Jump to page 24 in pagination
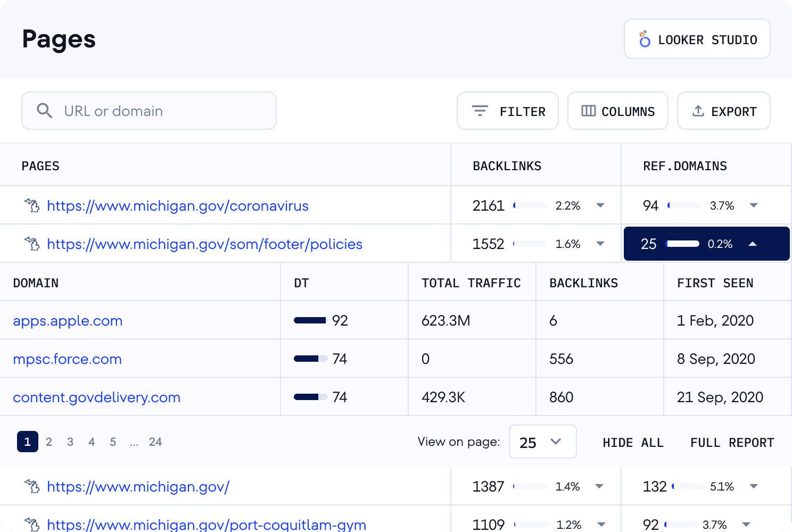This screenshot has height=532, width=792. pyautogui.click(x=155, y=442)
